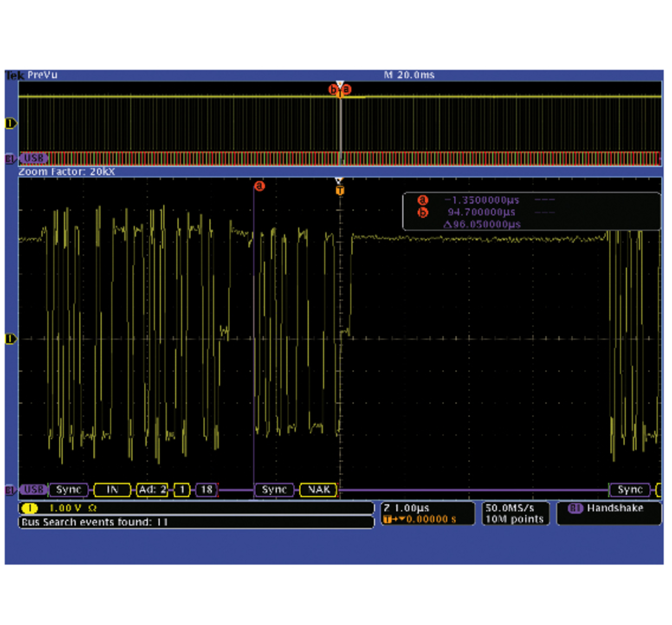This screenshot has width=672, height=625.
Task: Select the Zoom Factor 20kX label
Action: coord(67,172)
